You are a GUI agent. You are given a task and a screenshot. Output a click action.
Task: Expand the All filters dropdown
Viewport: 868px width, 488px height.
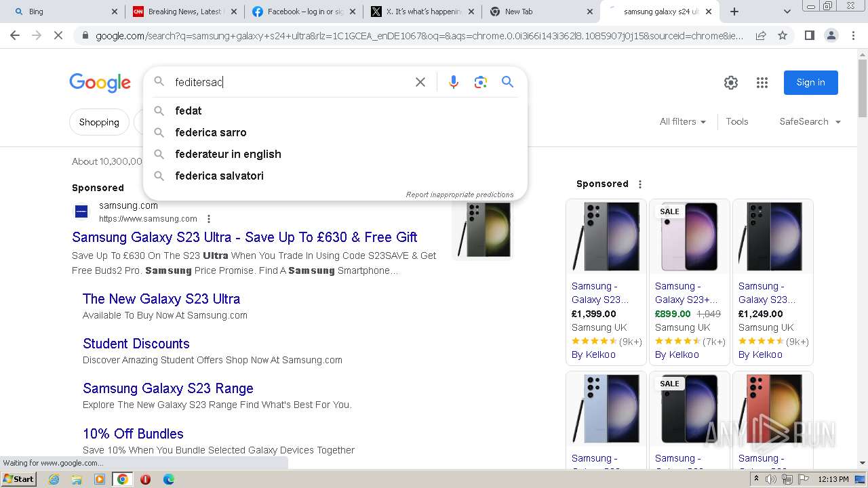(683, 121)
